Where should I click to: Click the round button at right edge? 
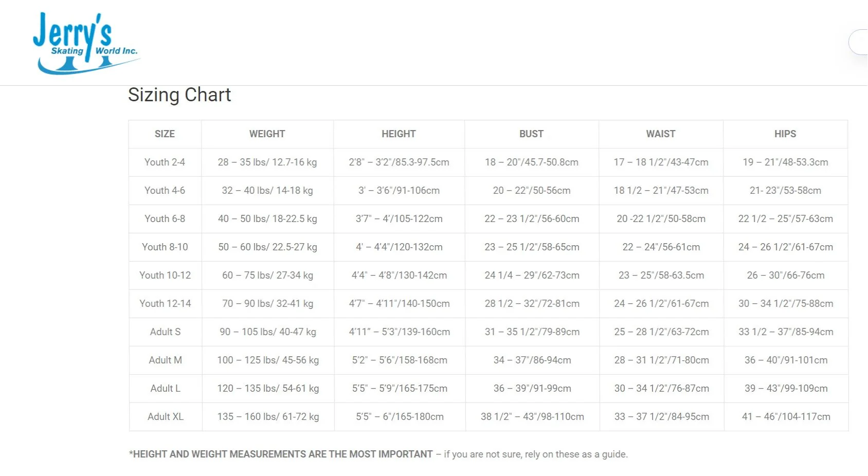pos(860,42)
